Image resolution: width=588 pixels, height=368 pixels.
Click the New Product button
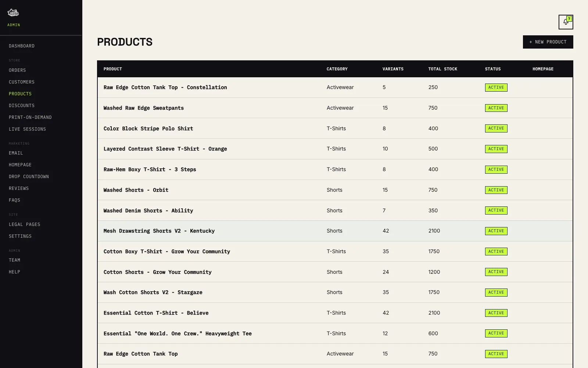(x=548, y=42)
